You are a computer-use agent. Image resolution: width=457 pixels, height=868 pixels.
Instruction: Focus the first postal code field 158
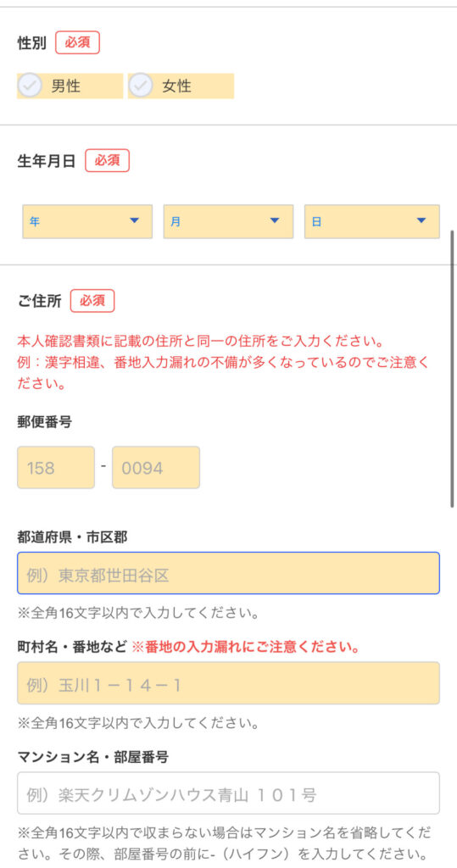[x=56, y=468]
